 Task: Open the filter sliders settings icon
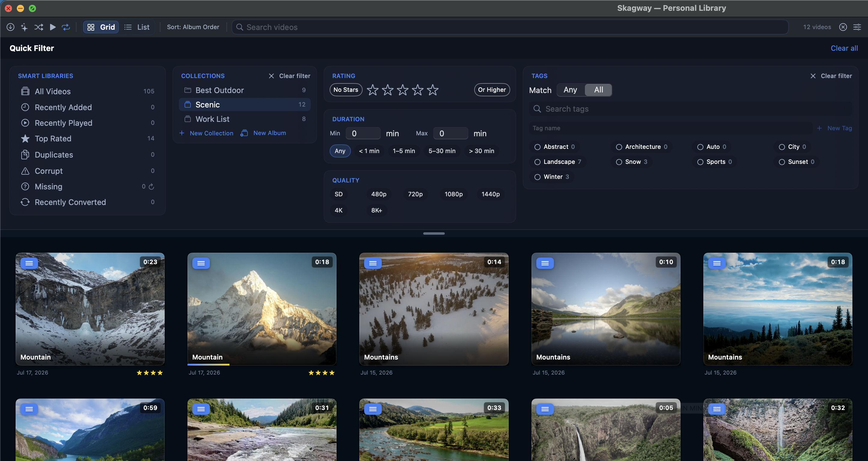(x=857, y=27)
